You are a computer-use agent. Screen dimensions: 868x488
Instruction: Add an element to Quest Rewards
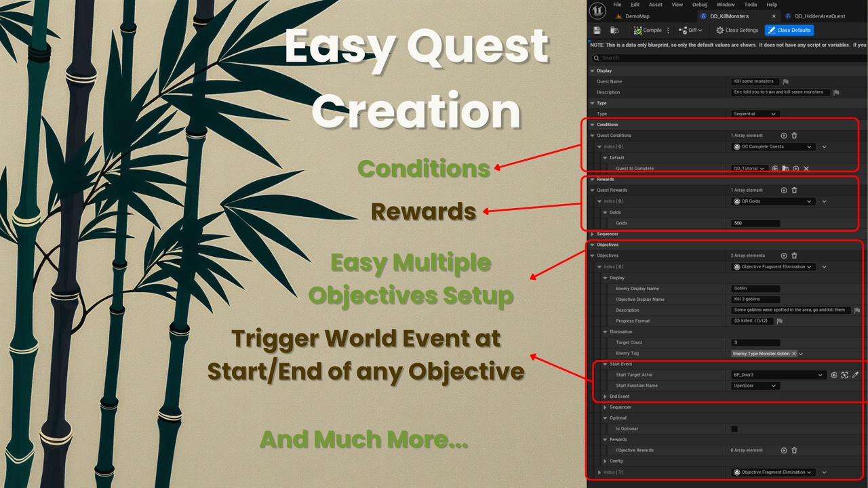784,190
